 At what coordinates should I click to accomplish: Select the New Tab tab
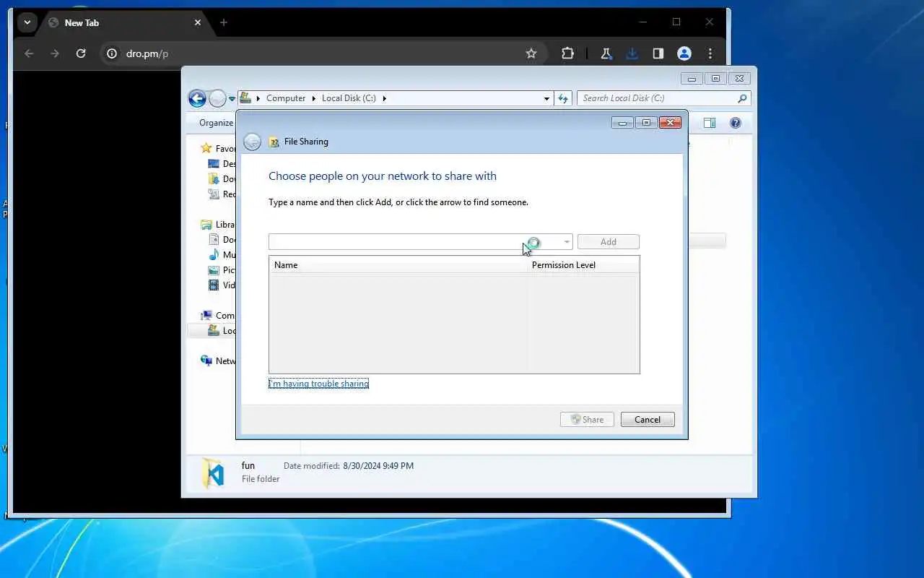(x=125, y=22)
